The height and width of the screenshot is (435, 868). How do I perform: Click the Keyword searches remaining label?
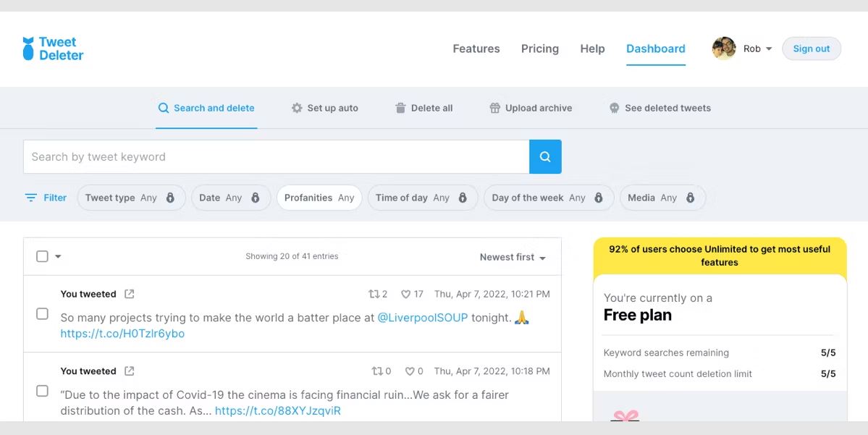666,352
